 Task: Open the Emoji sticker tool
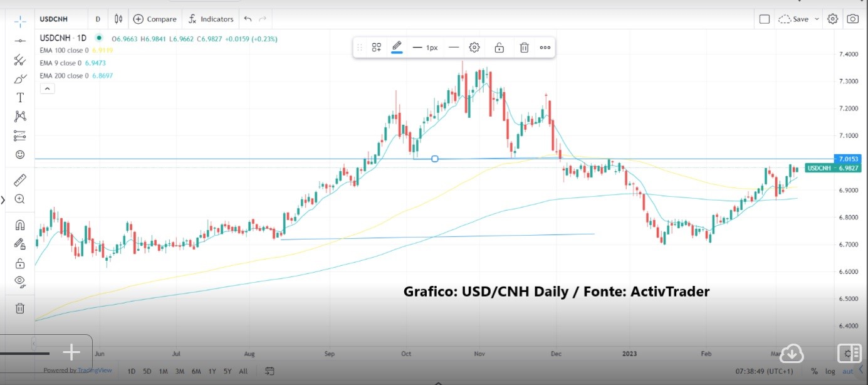tap(19, 154)
